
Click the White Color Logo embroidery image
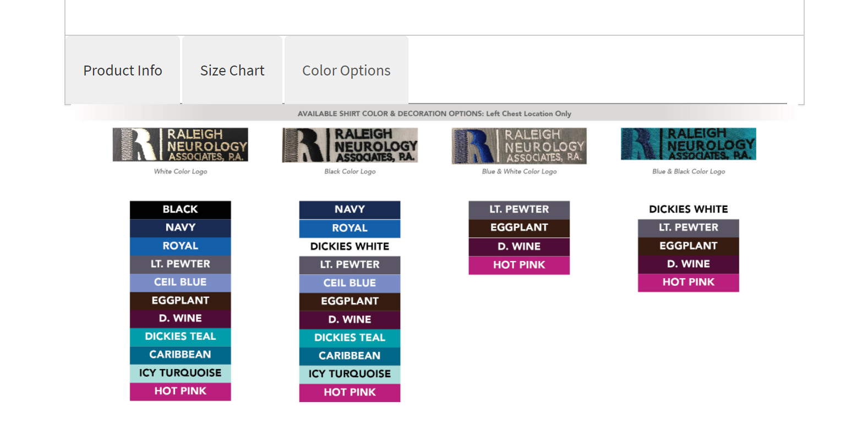(x=181, y=145)
